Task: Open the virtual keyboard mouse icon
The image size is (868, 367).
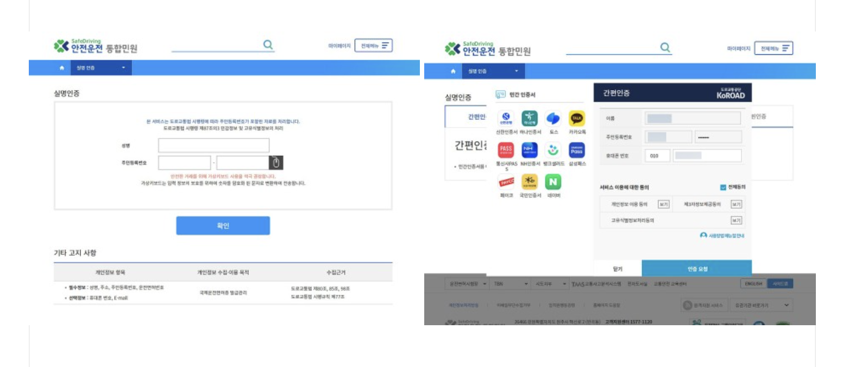Action: click(276, 162)
